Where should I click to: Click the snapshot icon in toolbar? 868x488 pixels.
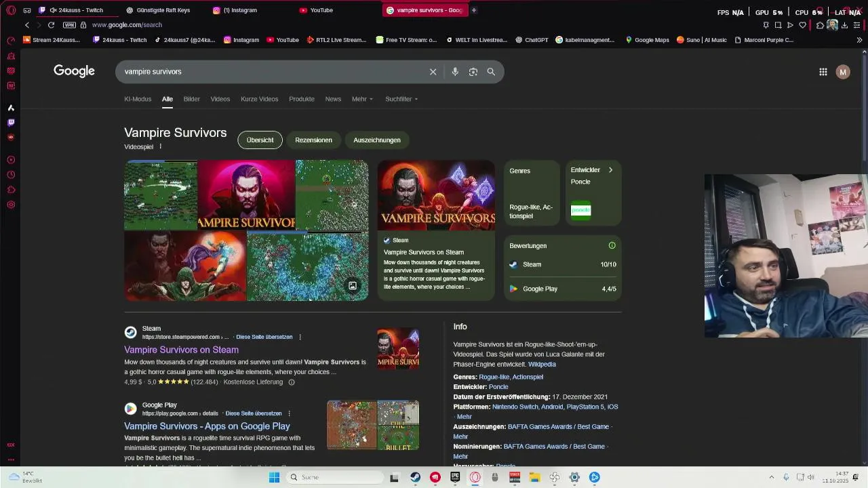[x=778, y=25]
